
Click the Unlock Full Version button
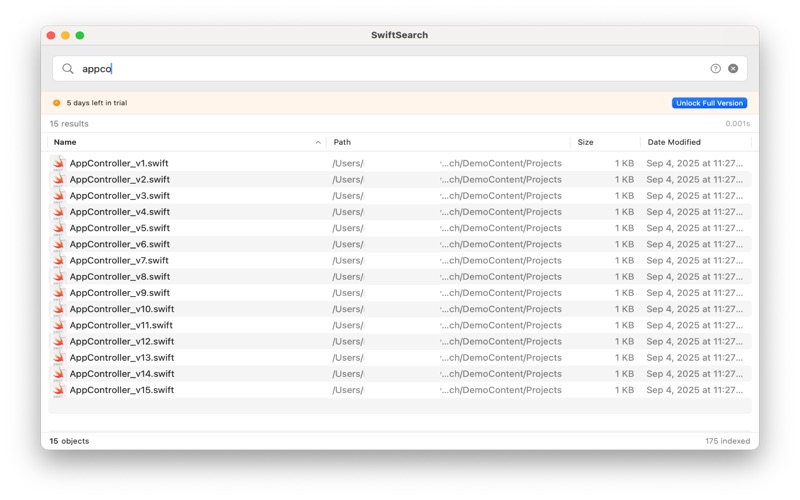click(709, 103)
